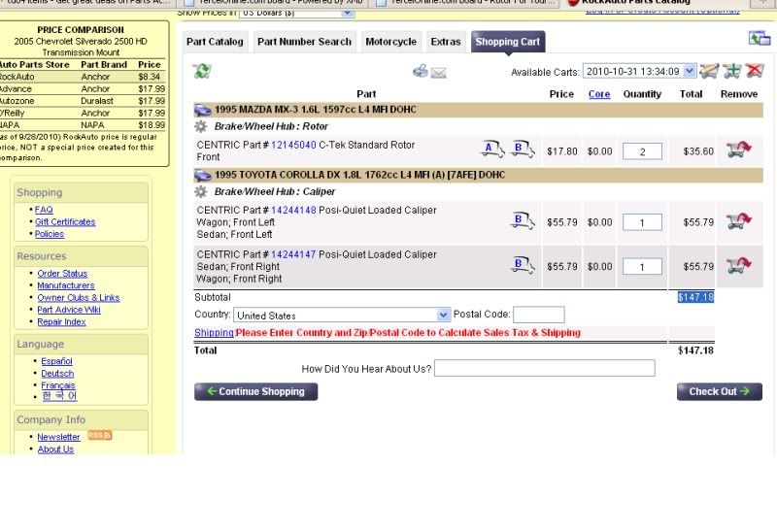Open the Show Prices In currency dropdown
This screenshot has width=777, height=532.
point(296,13)
